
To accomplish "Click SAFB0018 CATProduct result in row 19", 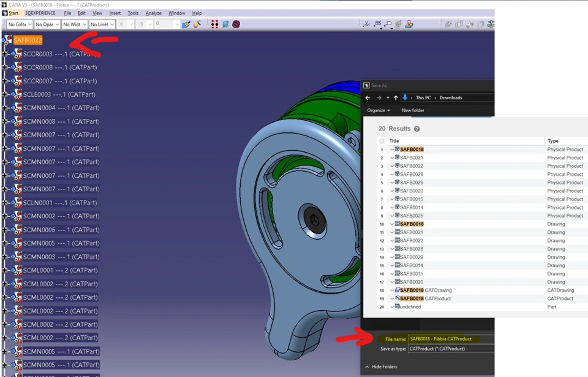I will (x=425, y=299).
